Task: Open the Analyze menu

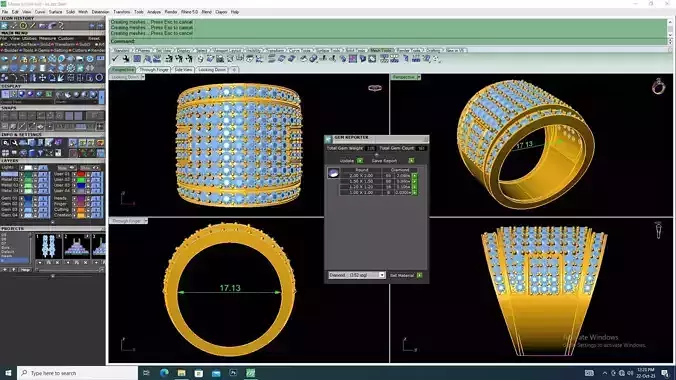Action: point(154,12)
